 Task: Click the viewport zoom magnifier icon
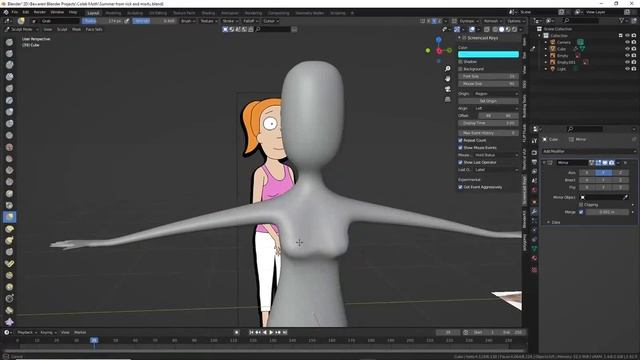(x=448, y=69)
